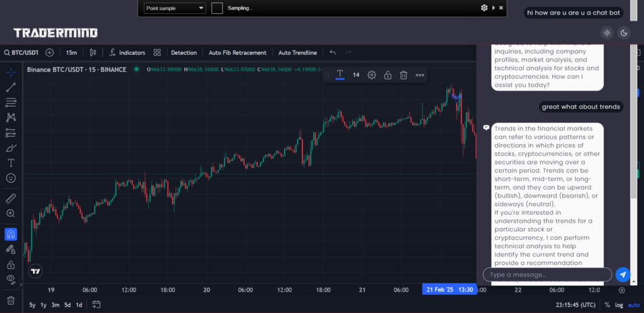The width and height of the screenshot is (644, 313).
Task: Select the Text label on the chart
Action: point(456,96)
